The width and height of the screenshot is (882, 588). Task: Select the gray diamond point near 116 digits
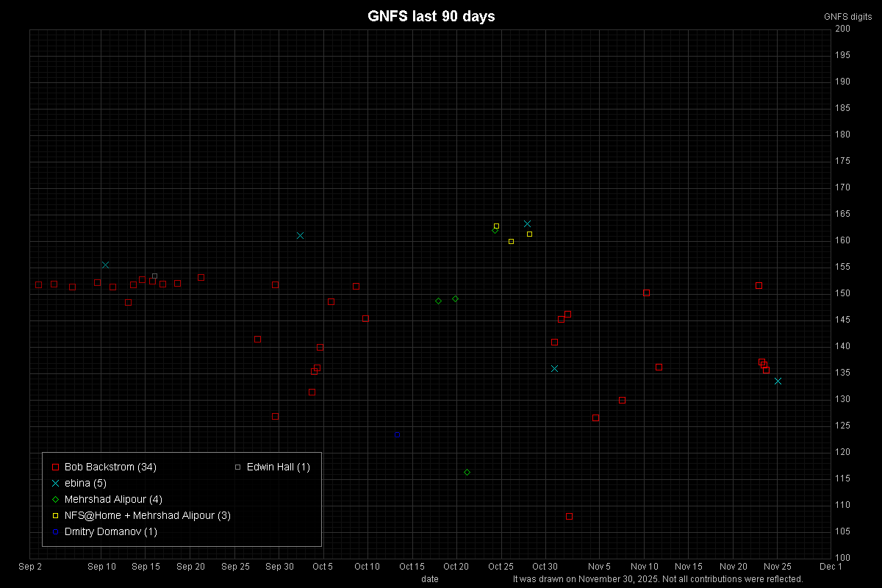[467, 472]
